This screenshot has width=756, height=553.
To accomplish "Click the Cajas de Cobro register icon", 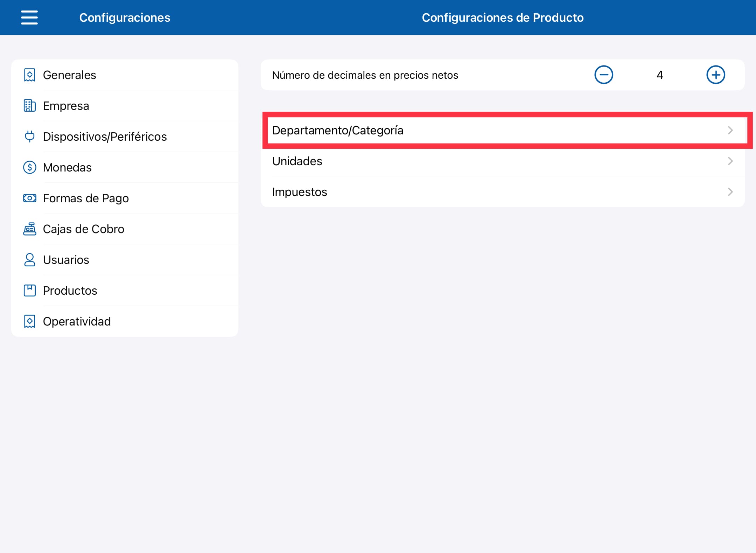I will click(30, 229).
